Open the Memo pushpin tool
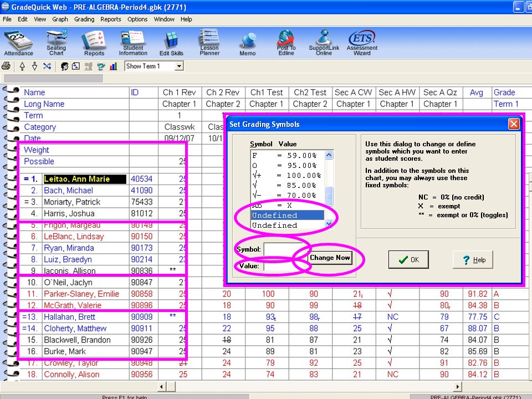 (248, 44)
